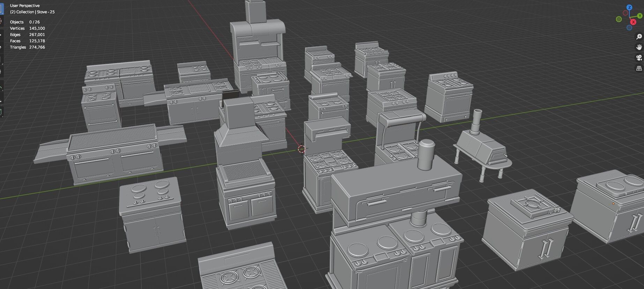644x289 pixels.
Task: Click the zoom magnifier viewport button
Action: pyautogui.click(x=639, y=37)
